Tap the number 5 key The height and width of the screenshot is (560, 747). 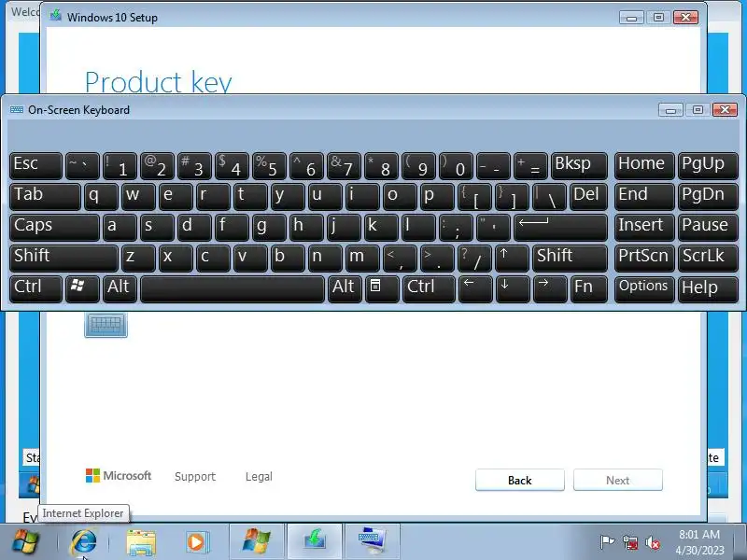point(269,165)
